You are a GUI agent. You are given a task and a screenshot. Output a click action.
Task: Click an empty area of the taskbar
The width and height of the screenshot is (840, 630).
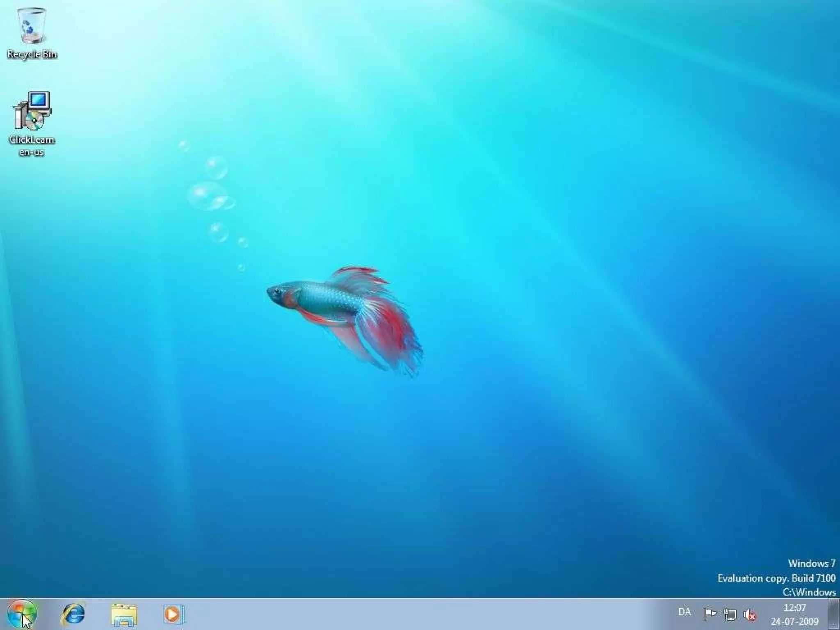pyautogui.click(x=410, y=614)
